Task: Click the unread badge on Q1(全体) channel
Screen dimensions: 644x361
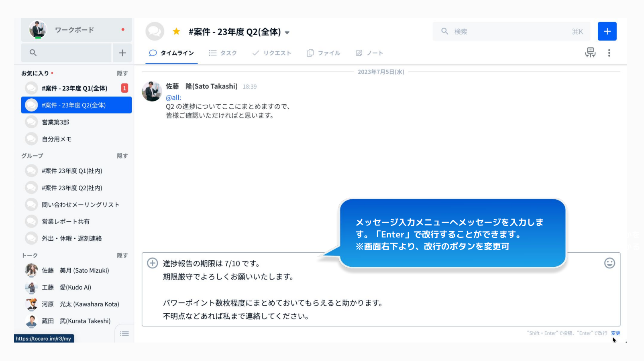Action: (124, 88)
